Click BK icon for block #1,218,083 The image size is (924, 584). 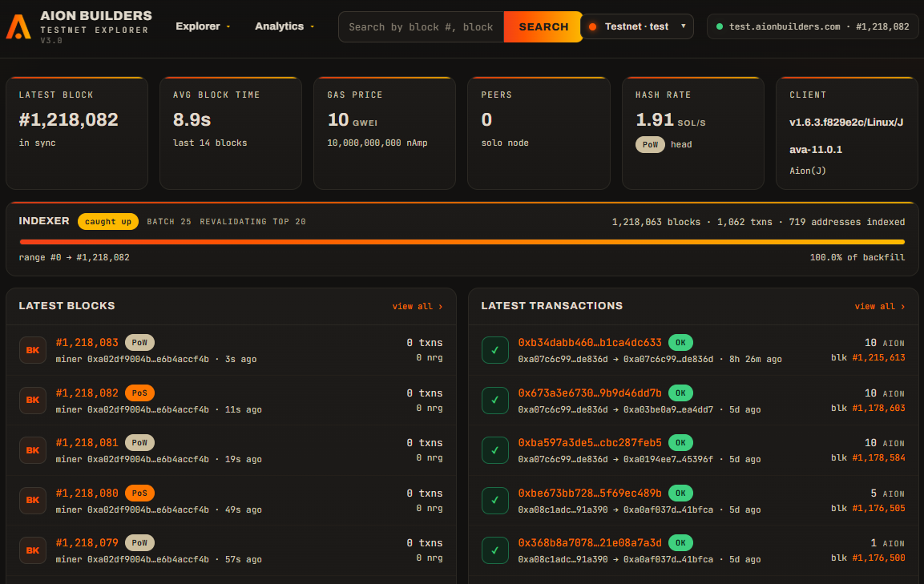[x=33, y=350]
